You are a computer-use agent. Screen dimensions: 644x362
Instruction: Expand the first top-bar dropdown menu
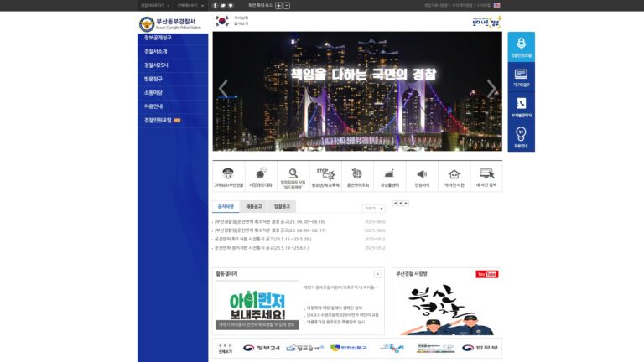[x=155, y=5]
